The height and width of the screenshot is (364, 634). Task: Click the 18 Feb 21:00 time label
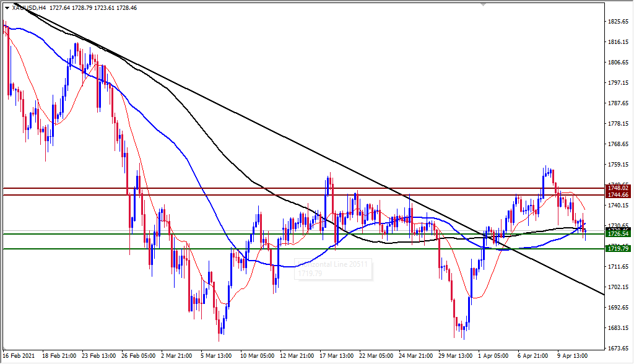pyautogui.click(x=59, y=356)
